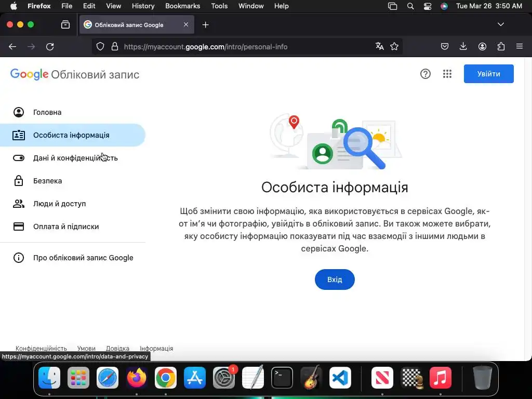Open the extensions puzzle icon
Screen dimensions: 532x399
pos(501,46)
